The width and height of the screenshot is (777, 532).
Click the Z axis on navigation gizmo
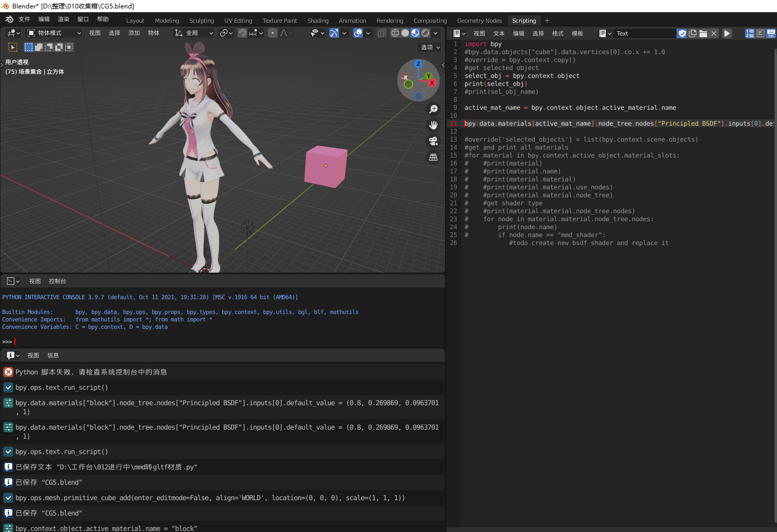[418, 64]
